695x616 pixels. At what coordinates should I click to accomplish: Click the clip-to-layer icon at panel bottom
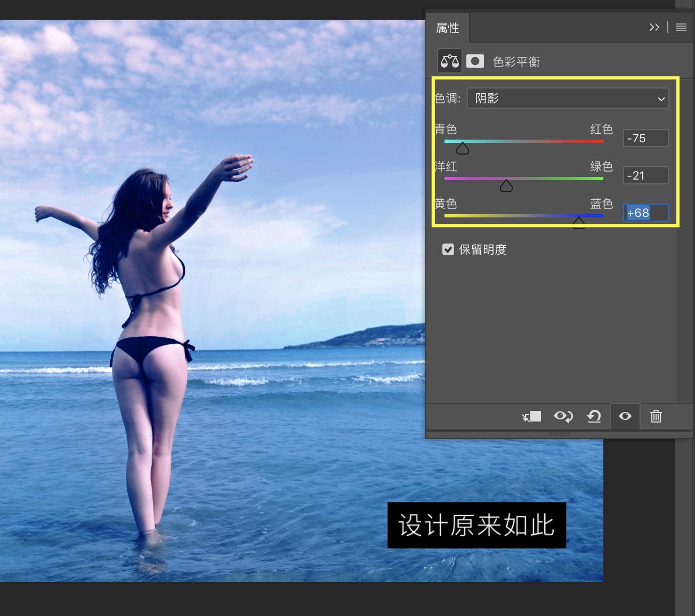pos(531,417)
